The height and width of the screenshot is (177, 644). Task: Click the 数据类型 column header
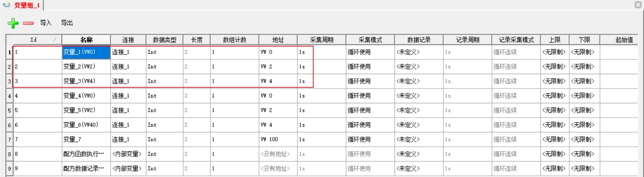(x=165, y=40)
